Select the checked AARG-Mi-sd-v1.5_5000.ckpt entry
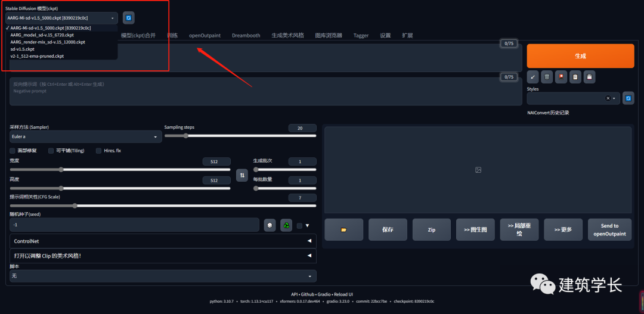644x314 pixels. pyautogui.click(x=61, y=28)
